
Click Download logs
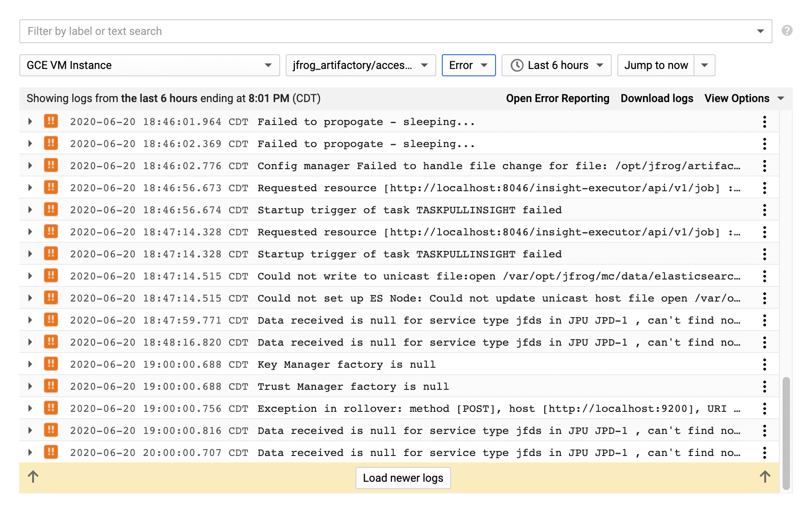(x=657, y=98)
